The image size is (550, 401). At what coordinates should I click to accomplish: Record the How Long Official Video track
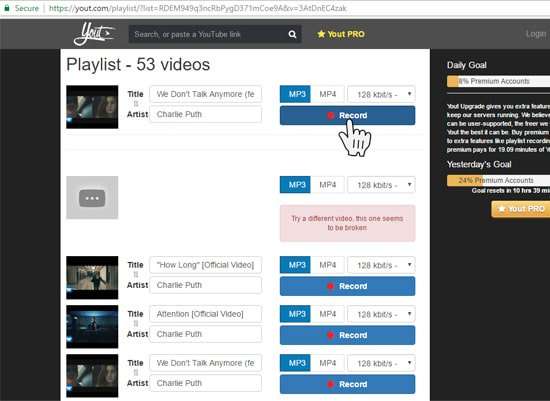[347, 286]
